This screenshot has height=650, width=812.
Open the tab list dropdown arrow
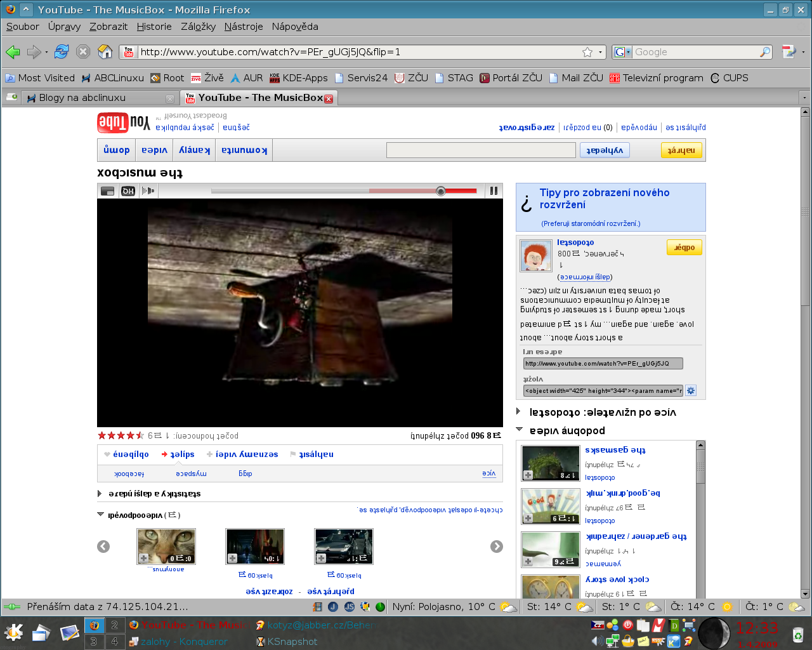[804, 98]
